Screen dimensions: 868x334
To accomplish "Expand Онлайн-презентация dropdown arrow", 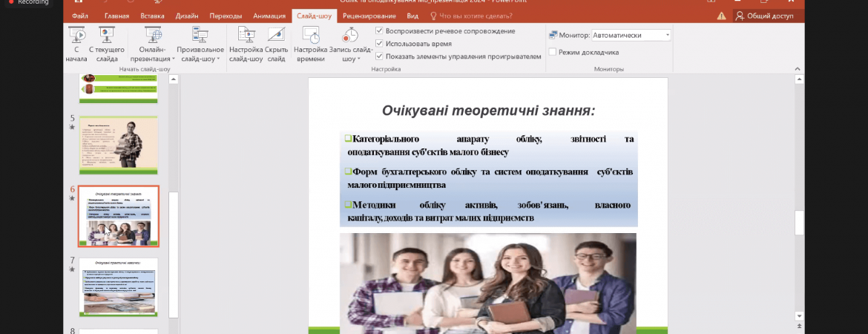I will point(174,59).
